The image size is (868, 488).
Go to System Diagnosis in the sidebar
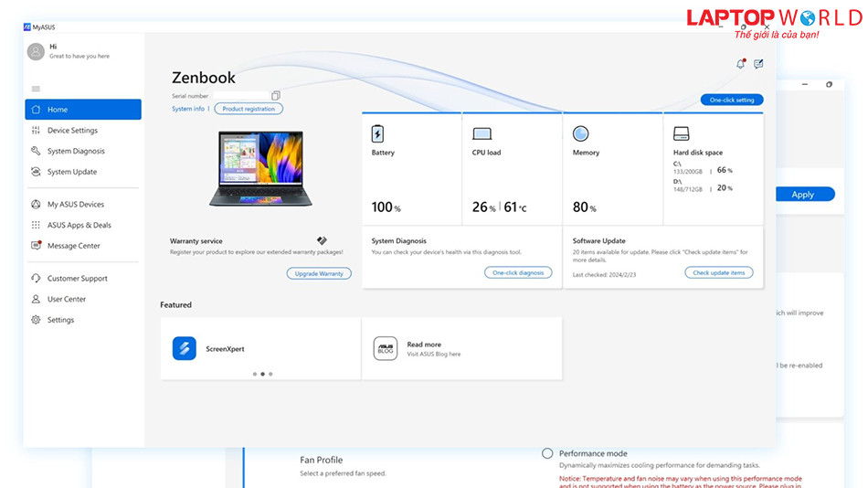tap(76, 152)
